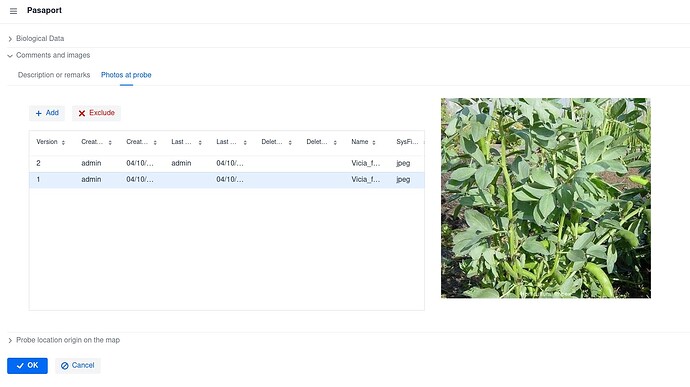Click jpeg cell in version 2 row

tap(403, 163)
